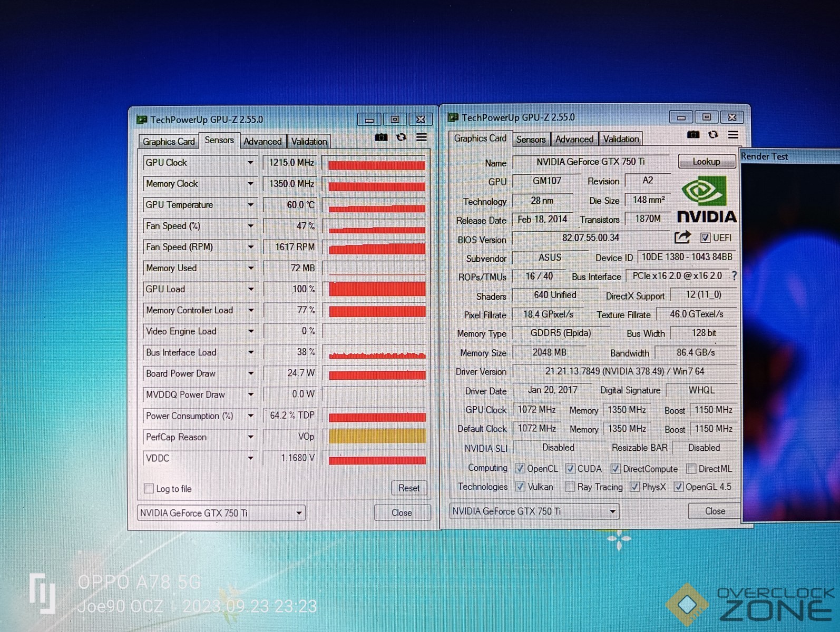Image resolution: width=840 pixels, height=632 pixels.
Task: Open the Memory Clock sensor dropdown
Action: 251,184
